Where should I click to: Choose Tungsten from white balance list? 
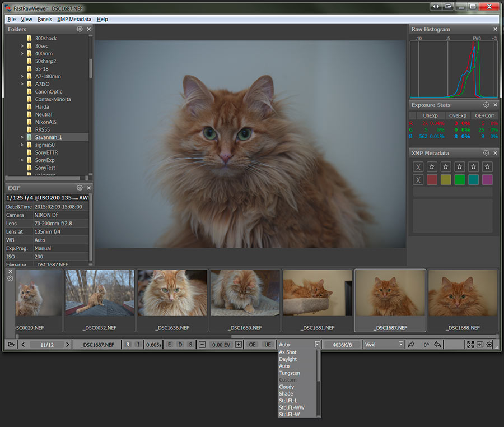[x=290, y=373]
